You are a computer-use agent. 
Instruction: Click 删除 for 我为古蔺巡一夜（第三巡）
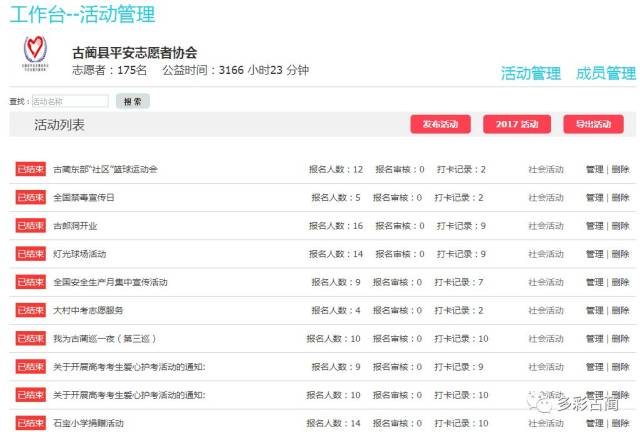tap(620, 338)
